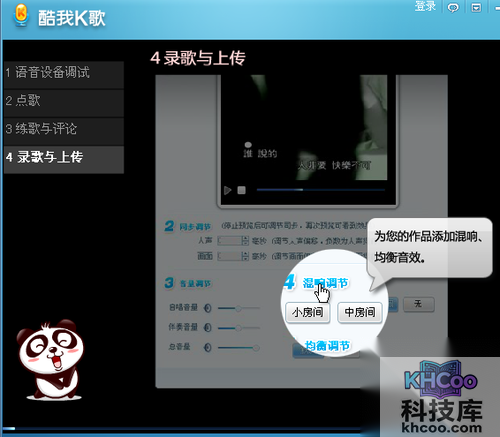
Task: Open the message bubble icon in title bar
Action: pos(453,7)
